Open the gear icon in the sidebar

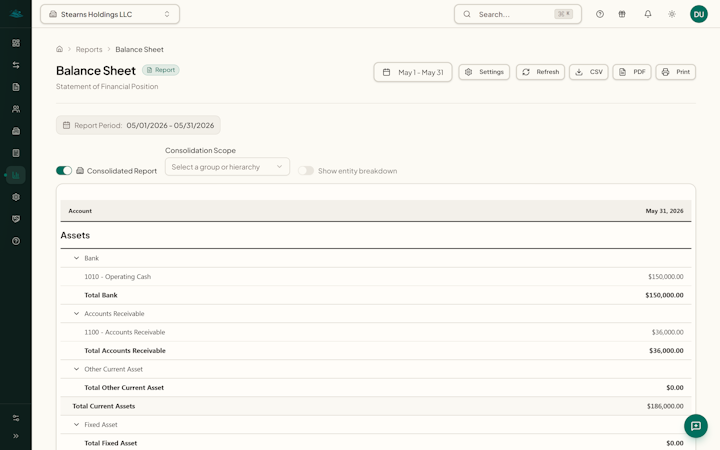pyautogui.click(x=16, y=197)
